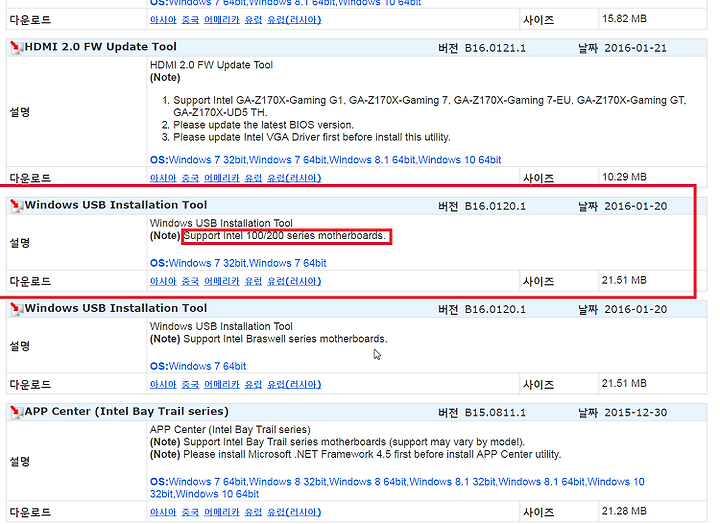
Task: Click the HDMI 2.0 FW Update Tool heading
Action: click(x=101, y=47)
